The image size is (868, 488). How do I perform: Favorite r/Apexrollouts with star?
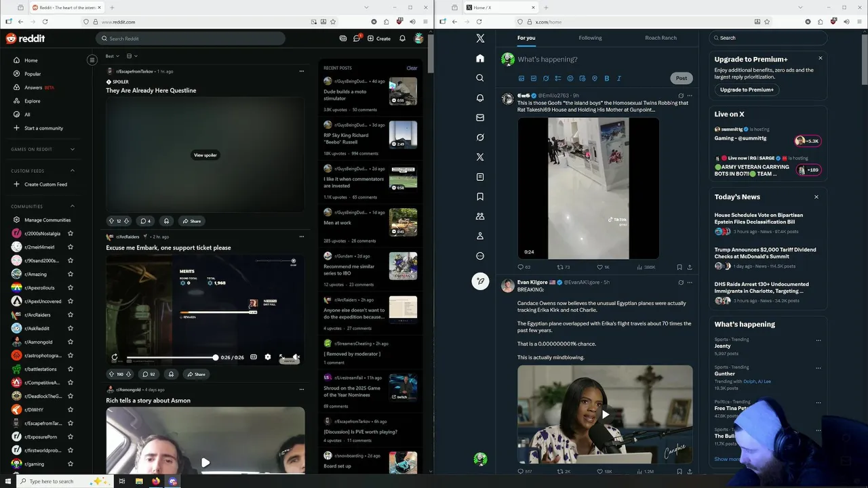pyautogui.click(x=71, y=287)
